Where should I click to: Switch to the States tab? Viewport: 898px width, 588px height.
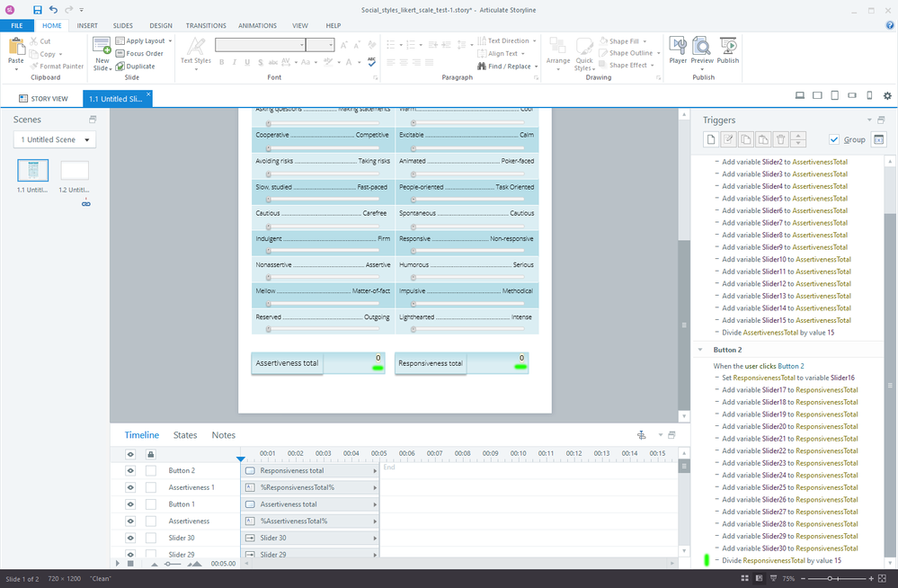click(x=185, y=436)
